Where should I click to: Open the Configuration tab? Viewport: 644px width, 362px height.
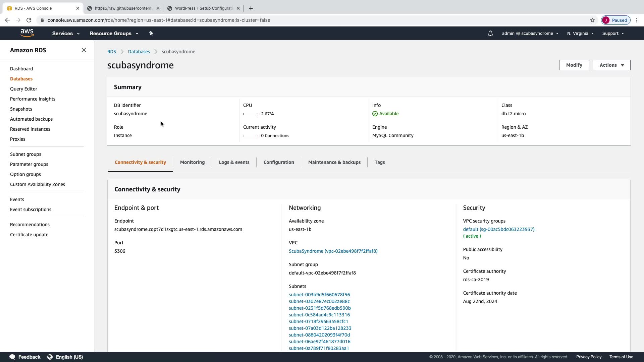(x=278, y=162)
